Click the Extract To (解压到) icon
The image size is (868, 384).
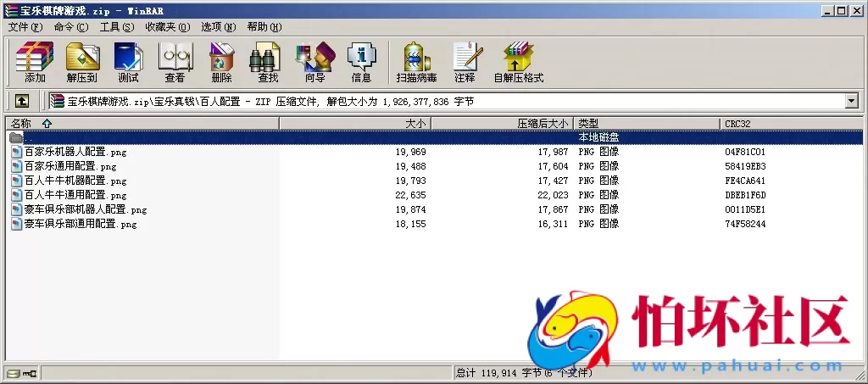pos(82,63)
